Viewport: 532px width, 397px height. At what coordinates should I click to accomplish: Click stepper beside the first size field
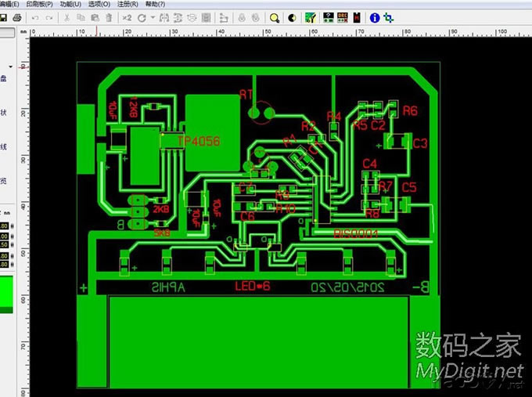pyautogui.click(x=11, y=227)
